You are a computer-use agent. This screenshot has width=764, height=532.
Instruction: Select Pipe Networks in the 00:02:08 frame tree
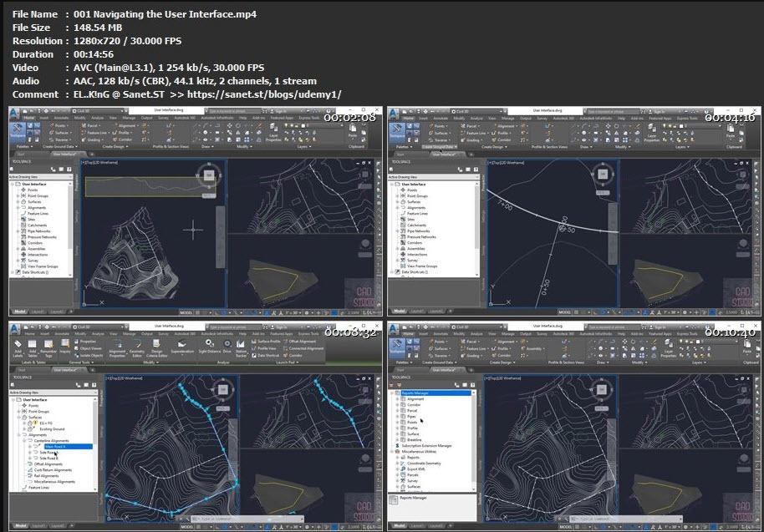(39, 231)
